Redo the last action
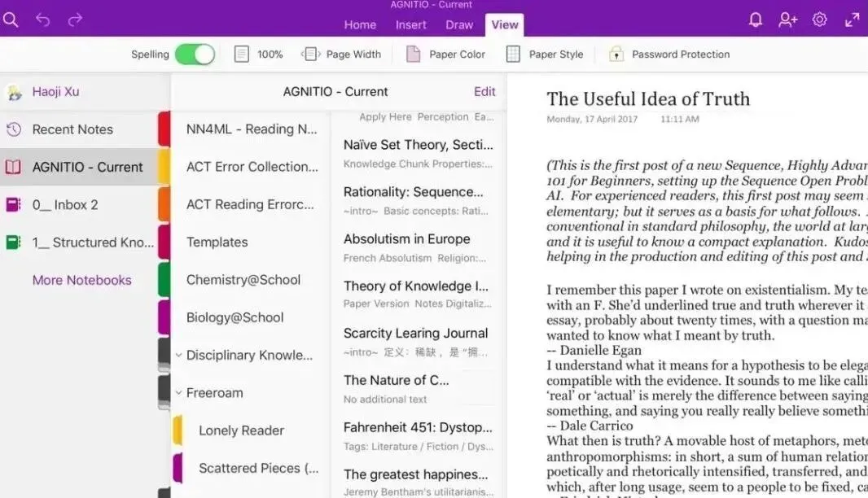Image resolution: width=868 pixels, height=498 pixels. [x=75, y=20]
